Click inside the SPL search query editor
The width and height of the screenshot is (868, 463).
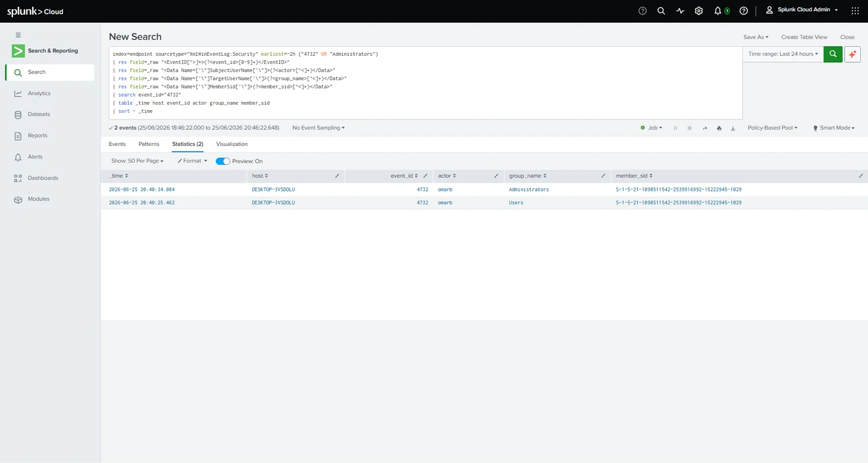(x=425, y=82)
